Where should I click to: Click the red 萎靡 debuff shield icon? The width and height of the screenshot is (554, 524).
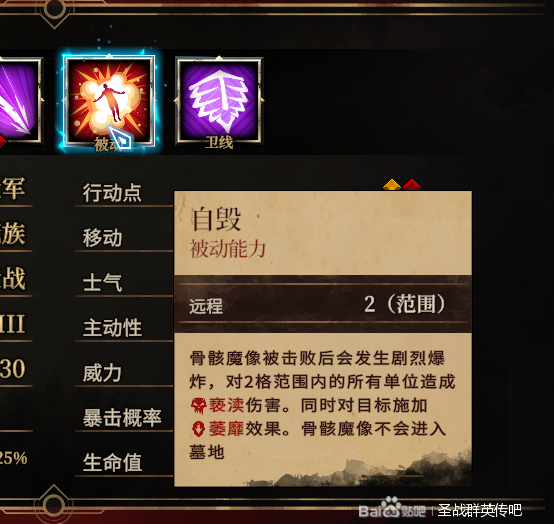199,429
